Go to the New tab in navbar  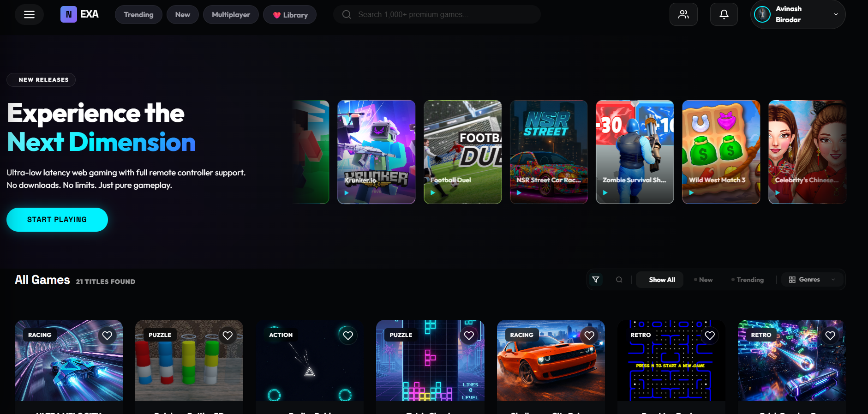point(183,15)
